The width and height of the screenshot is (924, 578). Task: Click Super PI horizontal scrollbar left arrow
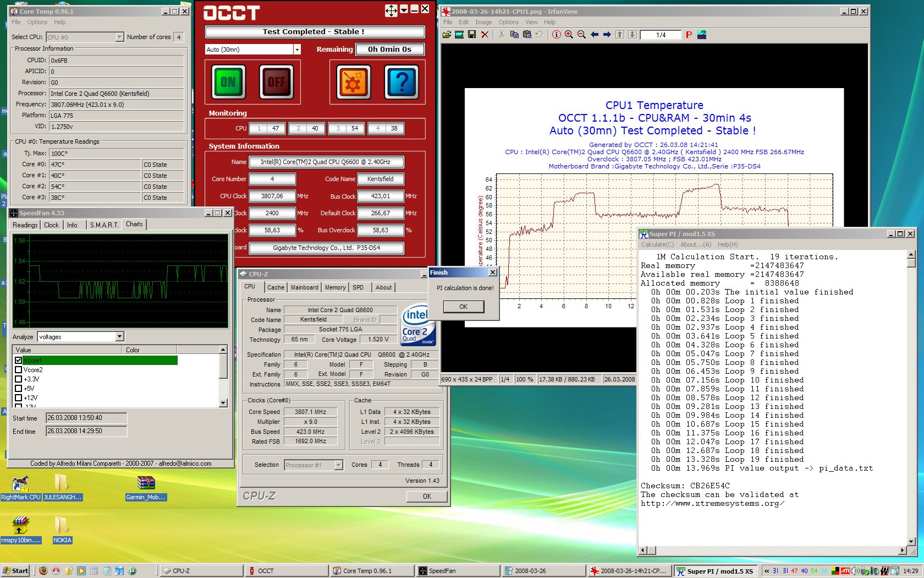point(643,550)
